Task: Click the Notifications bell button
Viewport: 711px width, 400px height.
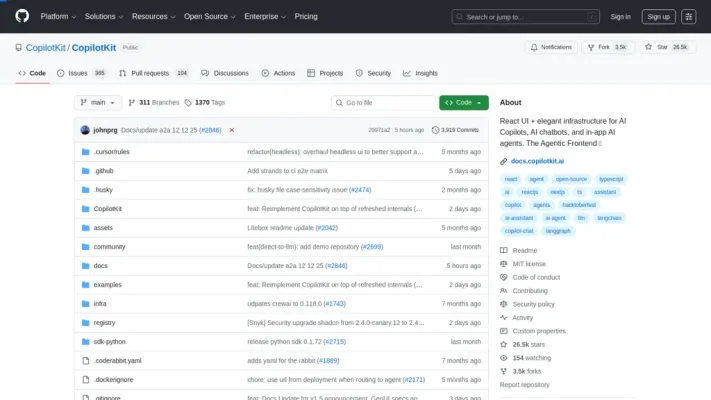Action: point(551,47)
